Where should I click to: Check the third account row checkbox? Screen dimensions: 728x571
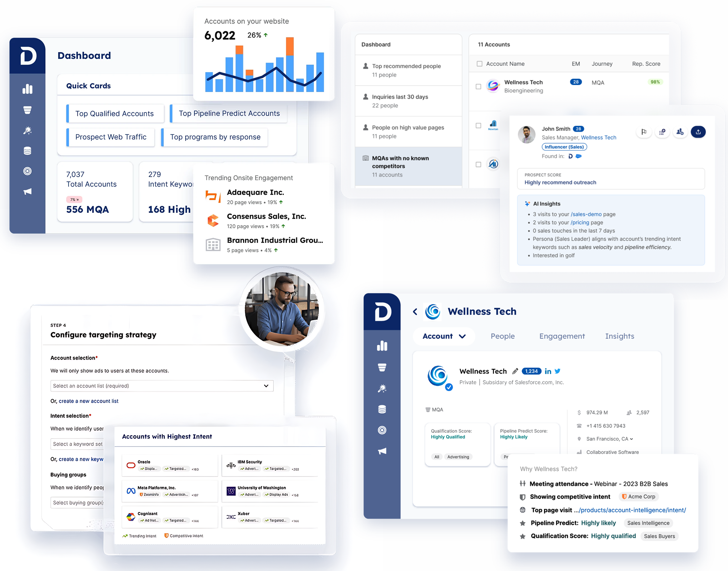coord(479,165)
